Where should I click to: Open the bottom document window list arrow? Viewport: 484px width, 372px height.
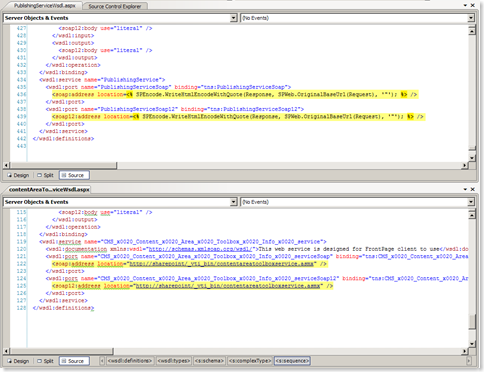465,189
